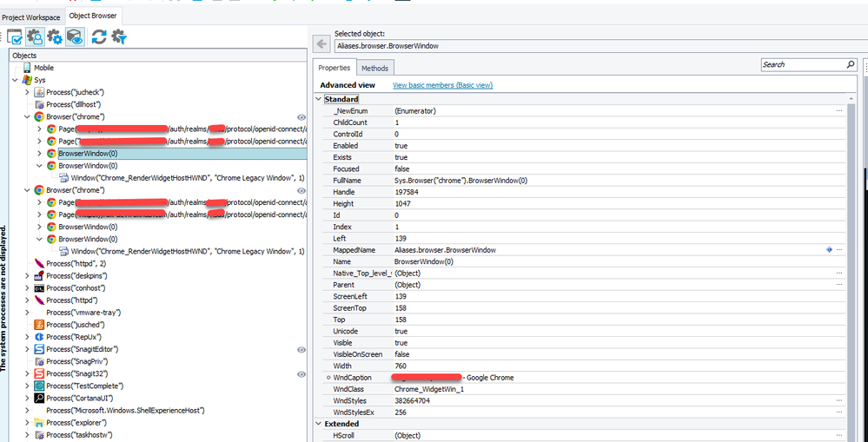Click the Objects column header

point(158,56)
